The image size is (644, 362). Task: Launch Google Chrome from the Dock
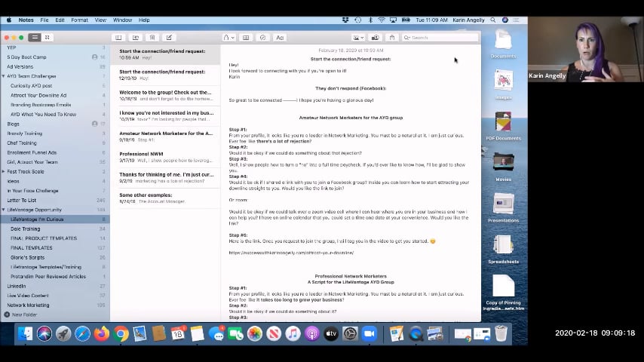point(121,333)
